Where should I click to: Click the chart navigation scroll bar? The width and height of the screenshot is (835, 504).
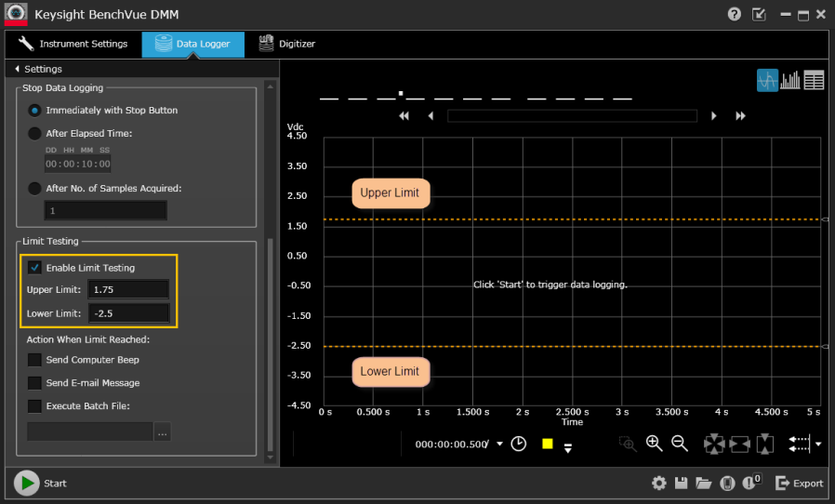coord(573,115)
